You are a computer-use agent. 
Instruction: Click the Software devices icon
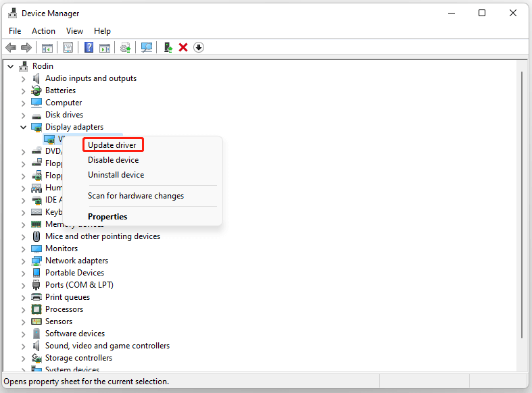(x=37, y=334)
